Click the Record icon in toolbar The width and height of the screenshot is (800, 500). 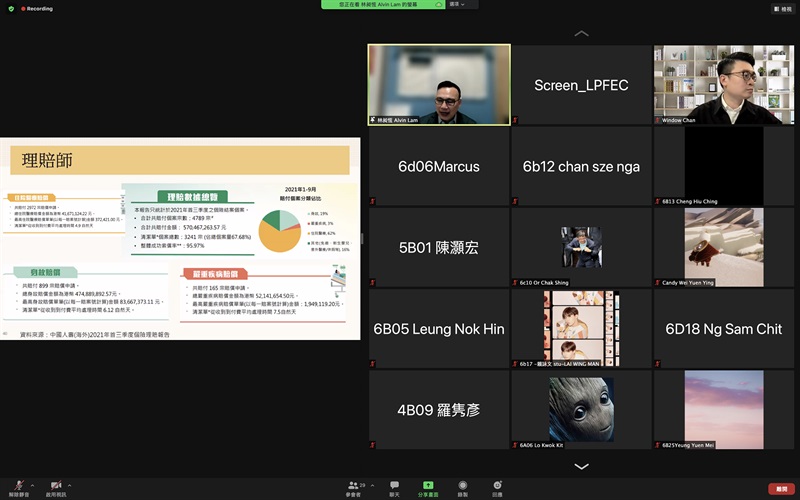tap(462, 488)
